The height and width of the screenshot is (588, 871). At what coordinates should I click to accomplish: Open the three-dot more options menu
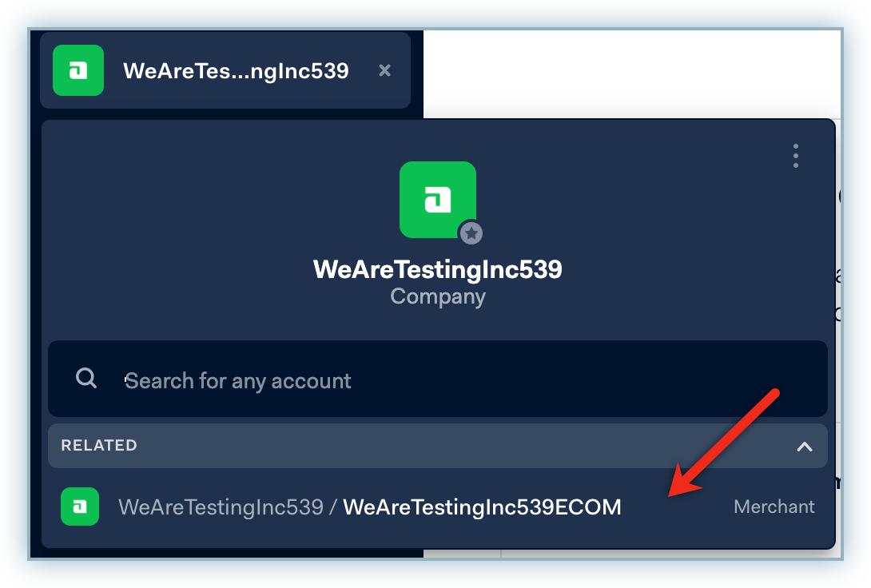click(x=795, y=156)
